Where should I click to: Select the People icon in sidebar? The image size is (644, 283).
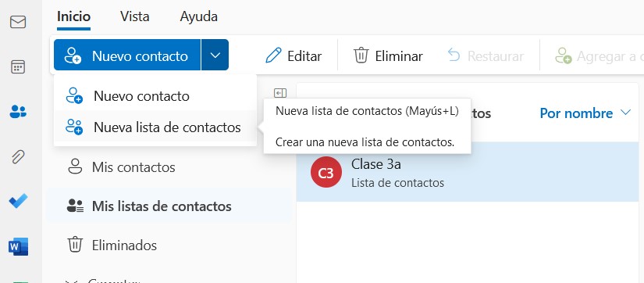coord(18,112)
